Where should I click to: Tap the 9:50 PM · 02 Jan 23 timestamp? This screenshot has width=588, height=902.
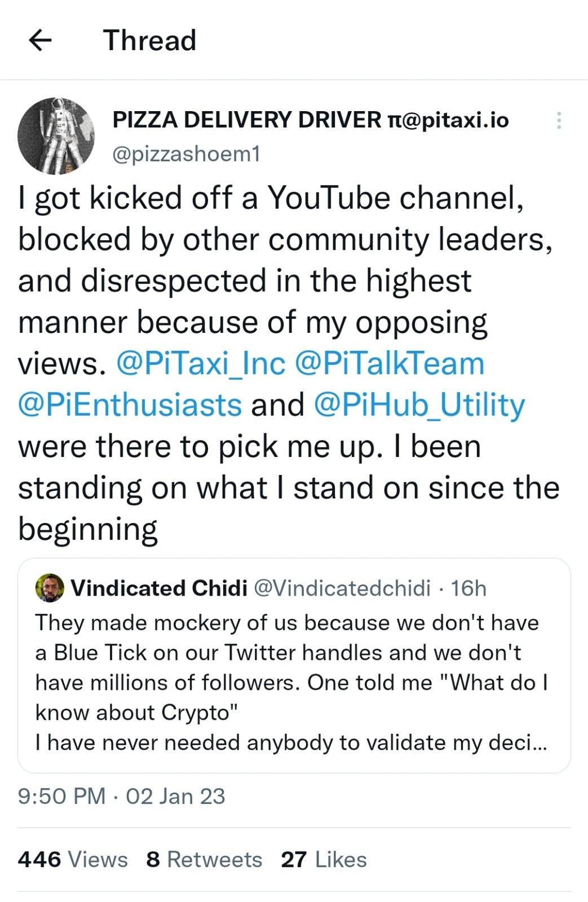(x=122, y=796)
